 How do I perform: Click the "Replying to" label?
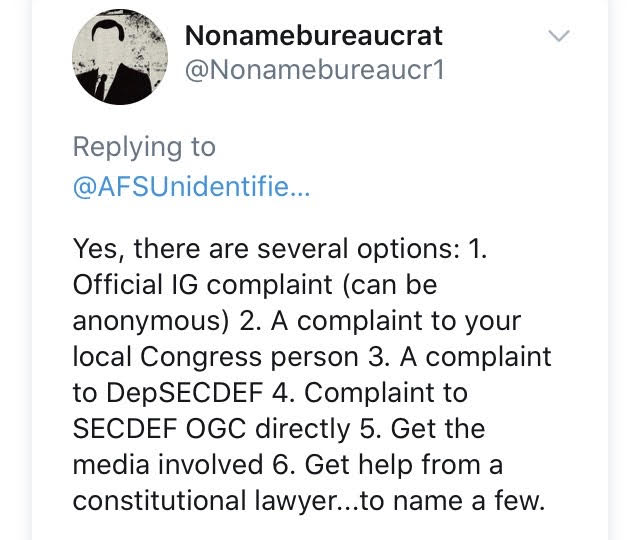pyautogui.click(x=144, y=147)
